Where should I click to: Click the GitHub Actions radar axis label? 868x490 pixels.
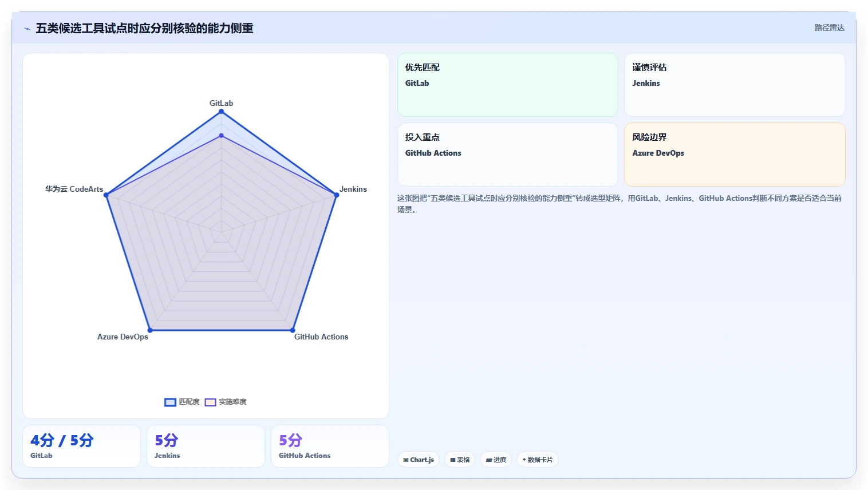click(x=321, y=337)
